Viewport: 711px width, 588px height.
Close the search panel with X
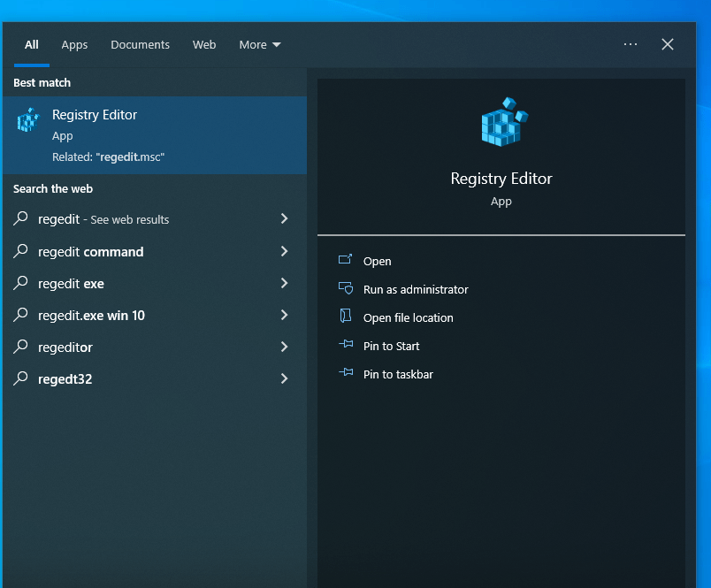tap(668, 44)
